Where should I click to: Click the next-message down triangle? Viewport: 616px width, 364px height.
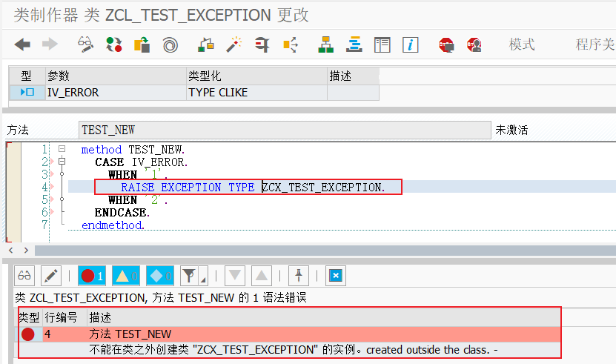click(x=234, y=276)
